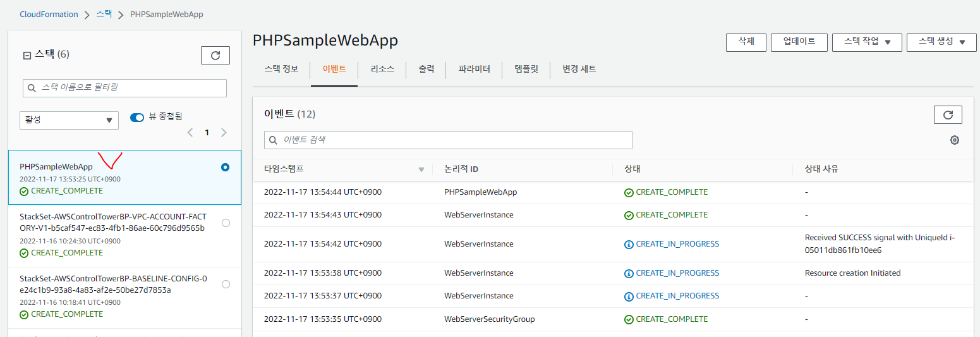The image size is (980, 337).
Task: Click timestamp 2022-11-17 13:54:44 UTC+0900
Action: click(323, 192)
